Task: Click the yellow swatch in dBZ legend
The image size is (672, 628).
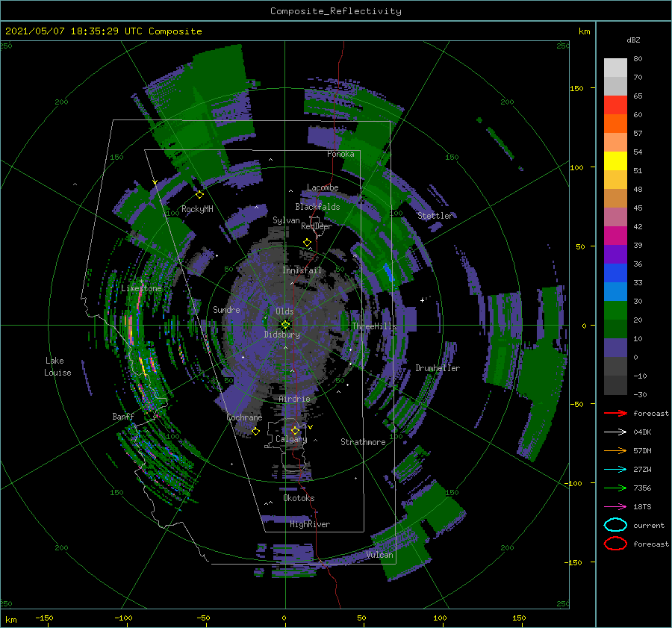Action: point(615,161)
